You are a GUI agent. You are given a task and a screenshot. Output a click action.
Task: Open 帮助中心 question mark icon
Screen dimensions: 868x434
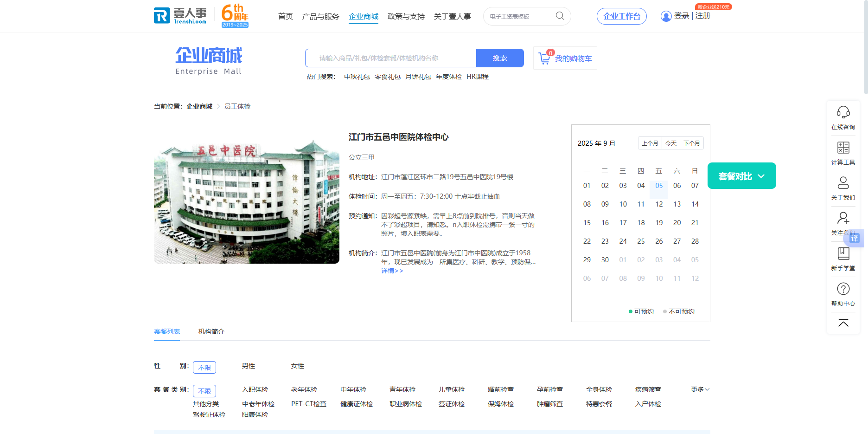pyautogui.click(x=843, y=289)
